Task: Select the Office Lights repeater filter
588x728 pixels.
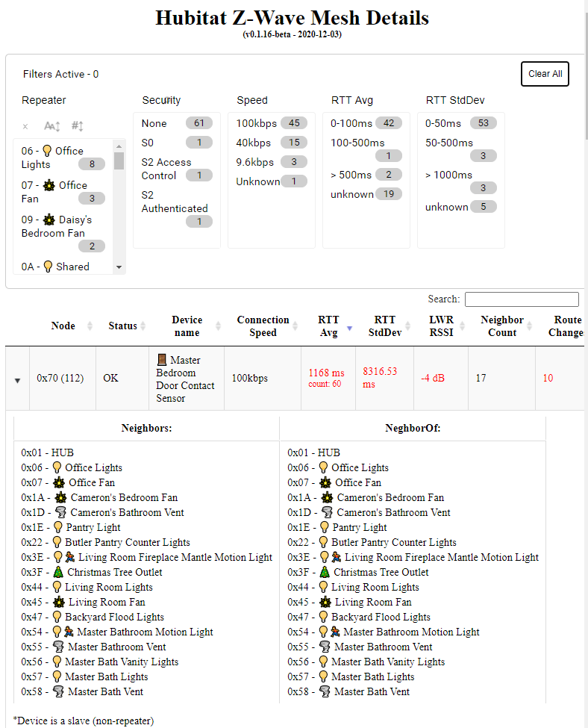Action: click(63, 158)
